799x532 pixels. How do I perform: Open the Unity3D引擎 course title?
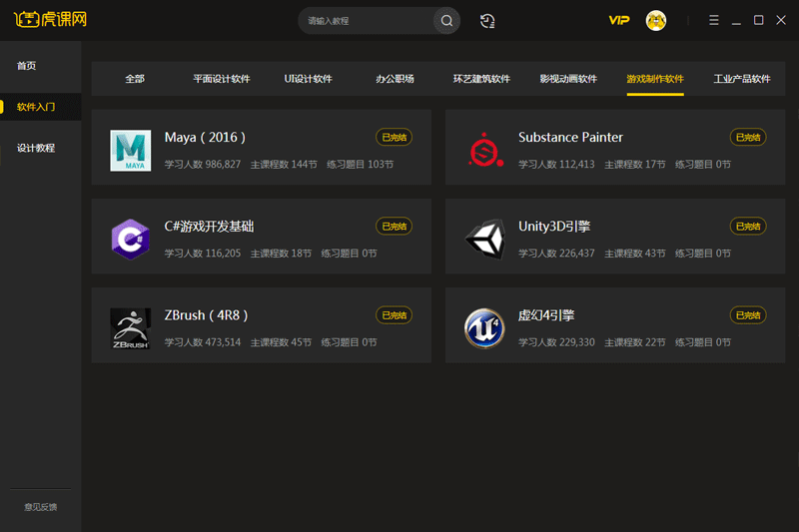pos(554,227)
